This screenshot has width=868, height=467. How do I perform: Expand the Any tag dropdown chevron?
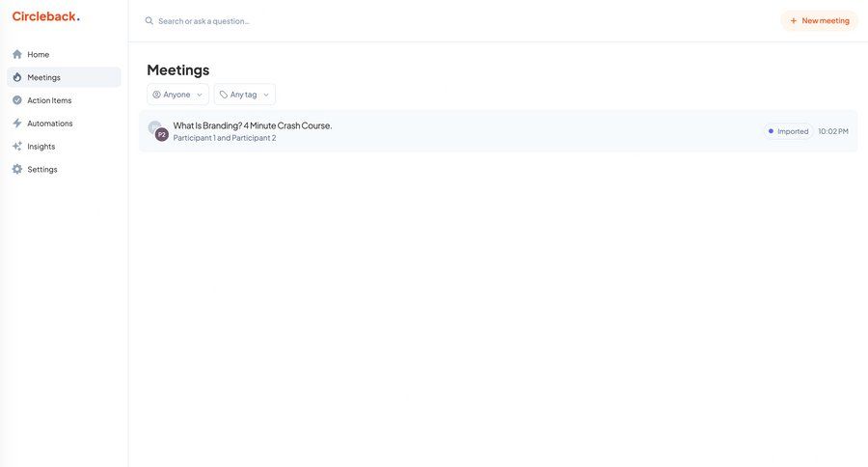266,95
